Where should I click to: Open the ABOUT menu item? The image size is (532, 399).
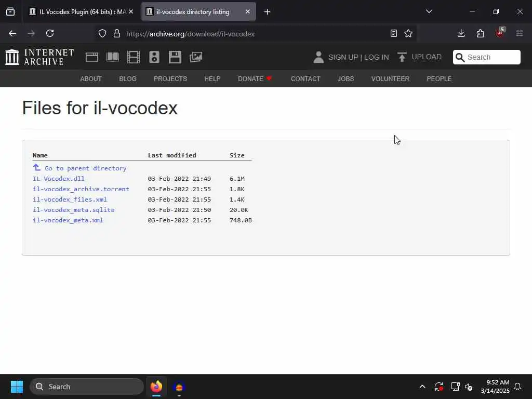click(91, 79)
